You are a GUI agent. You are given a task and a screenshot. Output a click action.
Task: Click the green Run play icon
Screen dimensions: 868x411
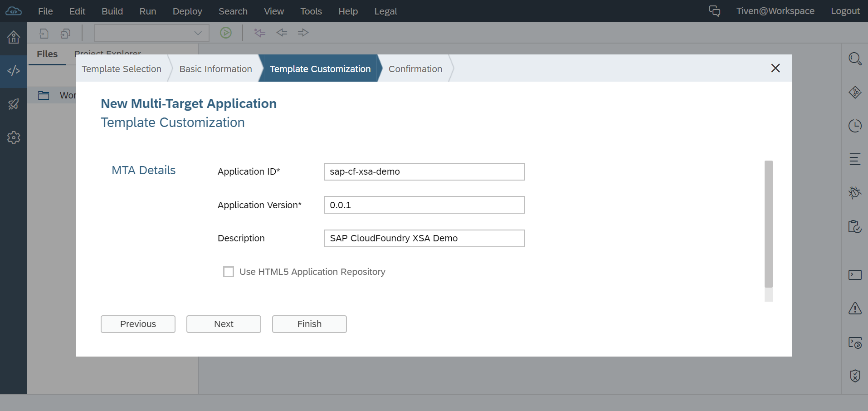(x=226, y=33)
